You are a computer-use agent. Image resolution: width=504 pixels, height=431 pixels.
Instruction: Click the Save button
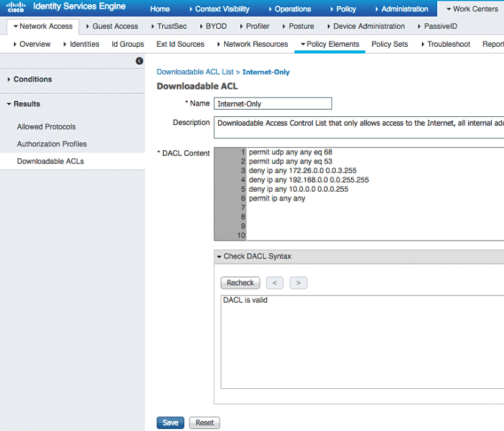pyautogui.click(x=170, y=422)
